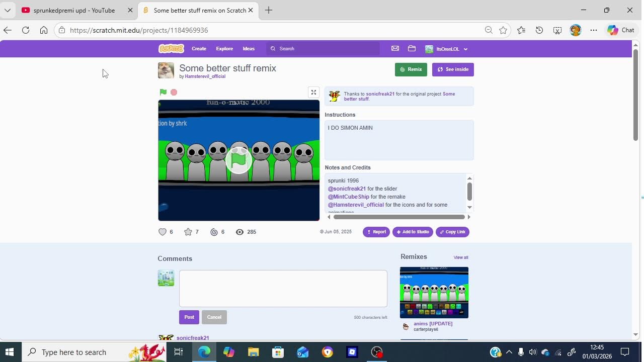Switch to the sprunkedpremi upd YouTube tab
The width and height of the screenshot is (644, 362).
tap(74, 10)
